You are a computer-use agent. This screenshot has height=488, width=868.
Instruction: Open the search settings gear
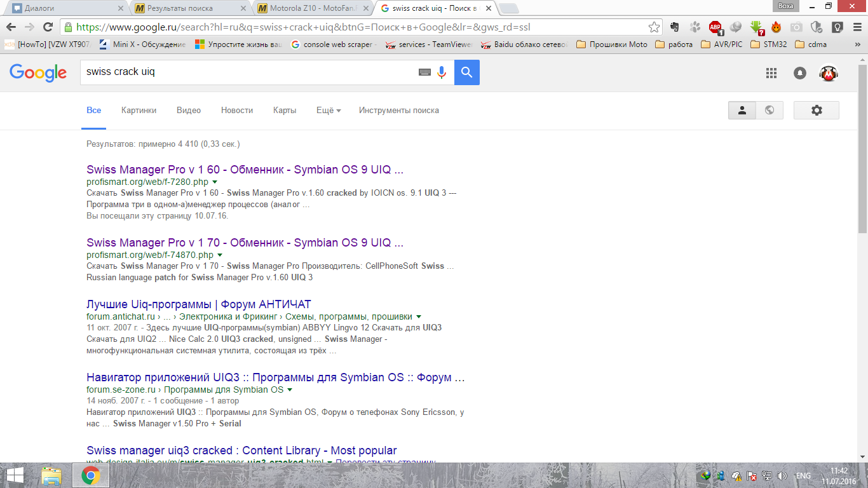click(x=817, y=110)
